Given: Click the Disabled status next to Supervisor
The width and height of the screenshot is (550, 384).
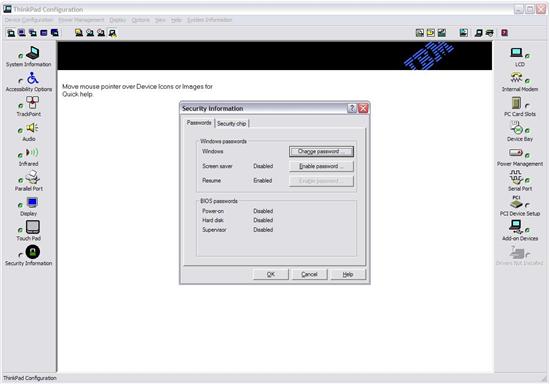Looking at the screenshot, I should point(263,230).
